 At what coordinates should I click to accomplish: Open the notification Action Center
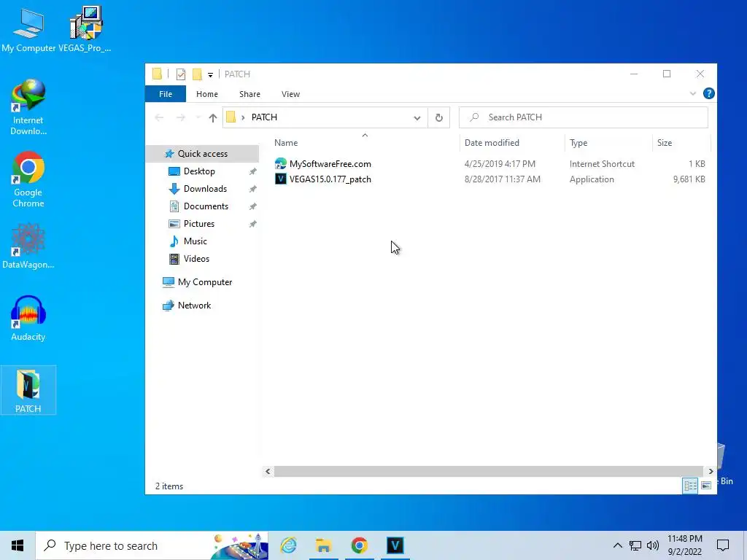point(723,545)
